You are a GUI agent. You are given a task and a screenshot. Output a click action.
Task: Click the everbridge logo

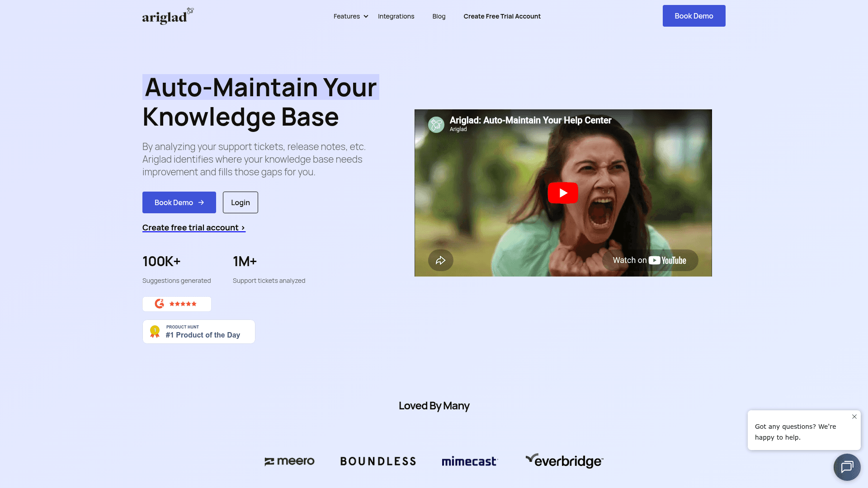click(x=564, y=461)
